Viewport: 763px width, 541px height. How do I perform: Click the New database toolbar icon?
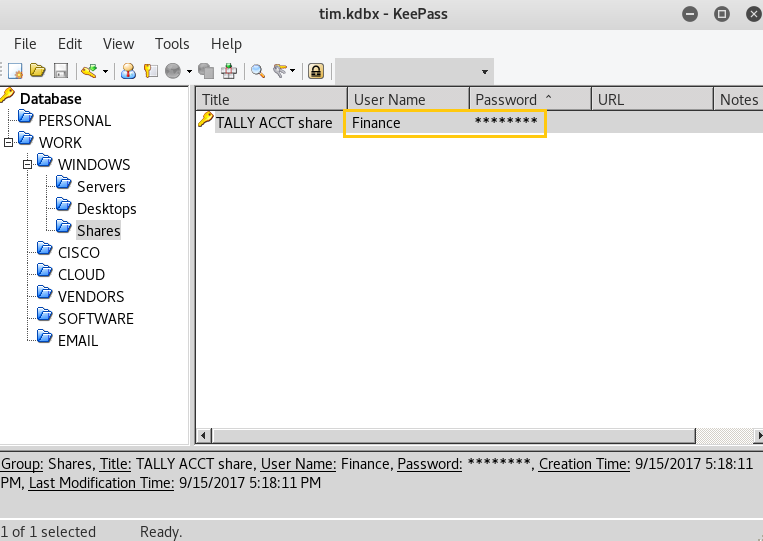point(15,71)
